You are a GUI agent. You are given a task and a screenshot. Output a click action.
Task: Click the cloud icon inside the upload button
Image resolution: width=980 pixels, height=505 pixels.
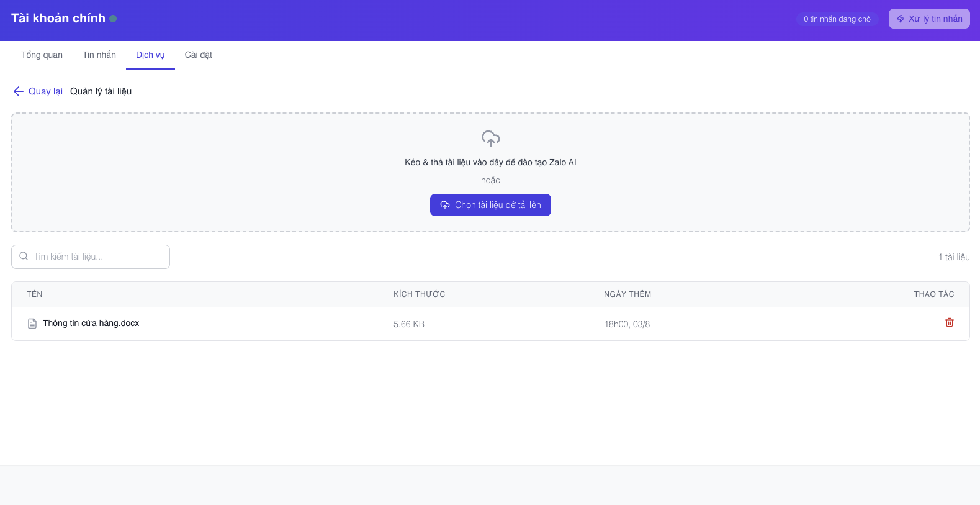click(x=444, y=205)
